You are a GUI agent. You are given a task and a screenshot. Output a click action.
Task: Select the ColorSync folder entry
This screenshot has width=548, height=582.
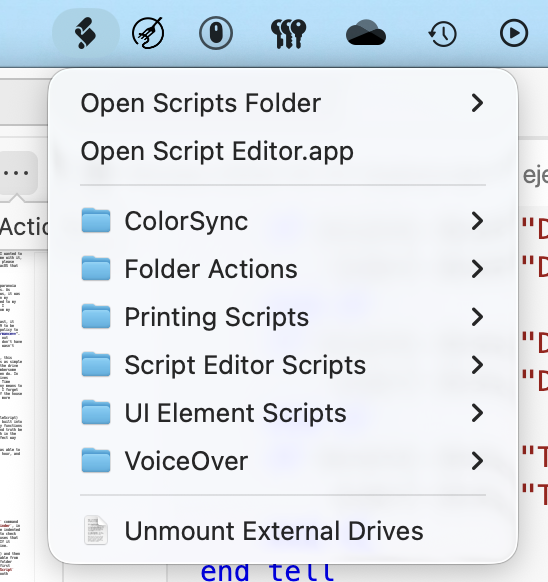click(283, 221)
